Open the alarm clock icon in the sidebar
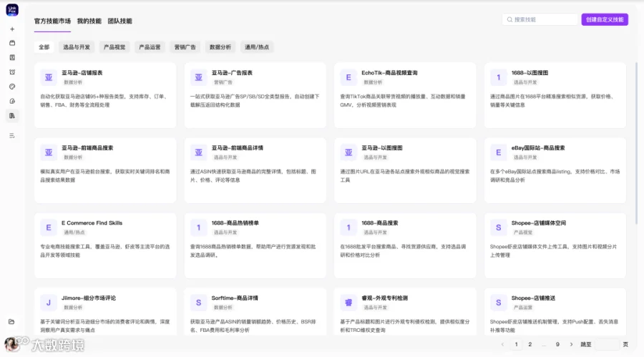Screen dimensions: 644x357 pos(12,72)
